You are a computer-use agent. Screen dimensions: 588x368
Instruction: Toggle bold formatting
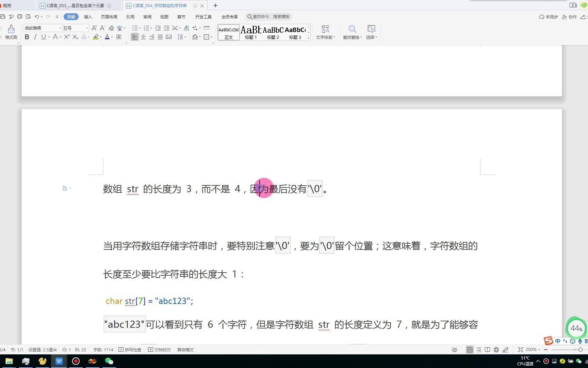tap(27, 37)
